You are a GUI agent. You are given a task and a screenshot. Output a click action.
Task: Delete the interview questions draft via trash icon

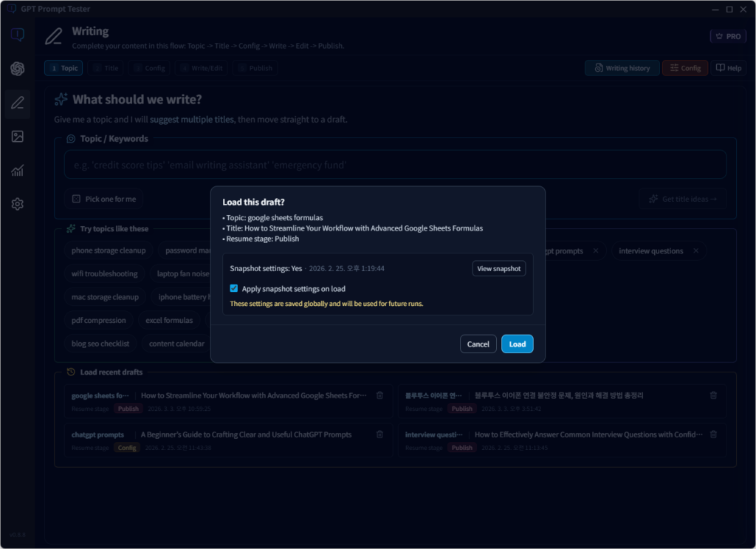pyautogui.click(x=713, y=434)
